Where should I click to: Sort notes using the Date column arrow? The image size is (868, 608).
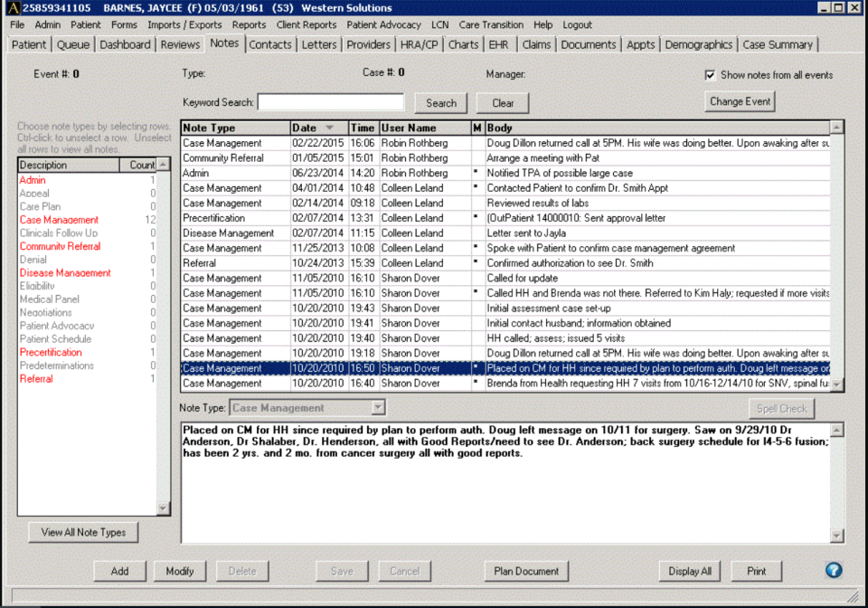(x=329, y=128)
